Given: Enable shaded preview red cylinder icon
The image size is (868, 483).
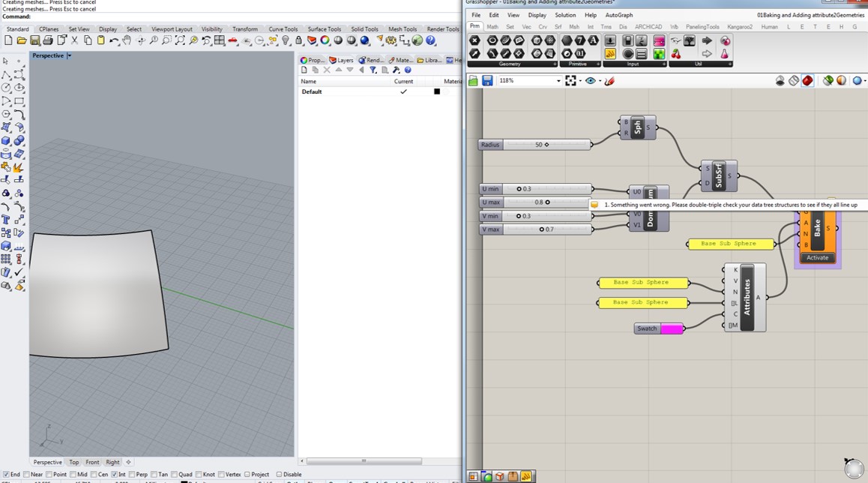Looking at the screenshot, I should click(x=808, y=81).
